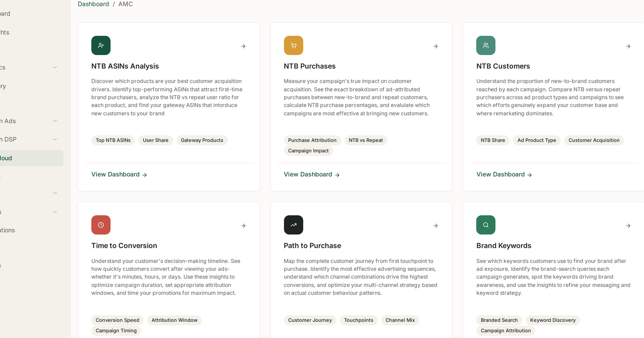View Dashboard for NTB Customers

pyautogui.click(x=504, y=174)
